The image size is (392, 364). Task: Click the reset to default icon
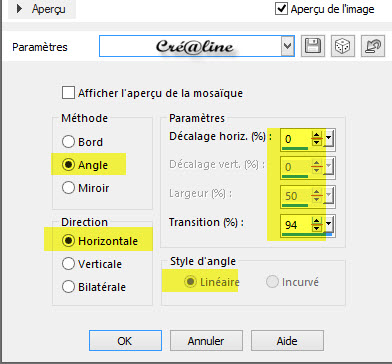[372, 46]
